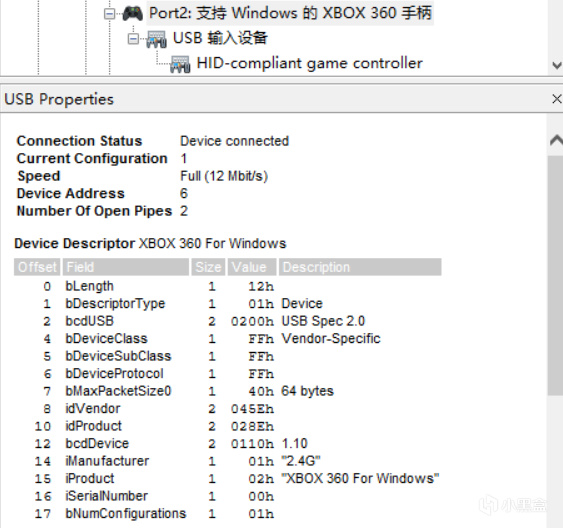Click the properties pane scrollbar thumb
This screenshot has height=528, width=563.
point(555,276)
